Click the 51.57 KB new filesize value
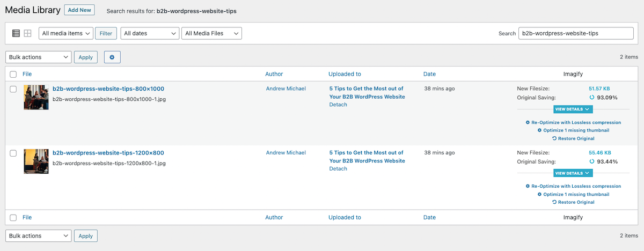The width and height of the screenshot is (644, 251). (599, 88)
